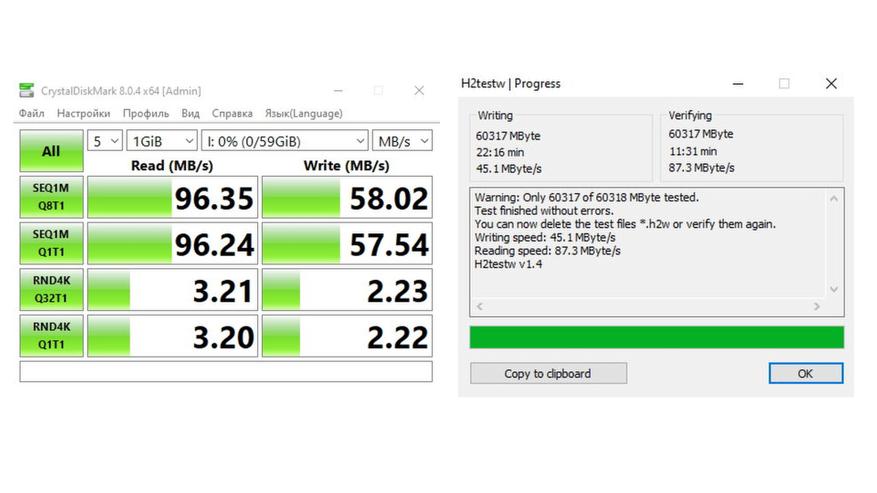Screen dimensions: 877x493
Task: Click the 87.3 MByte/s value in Verifying group
Action: pos(701,167)
